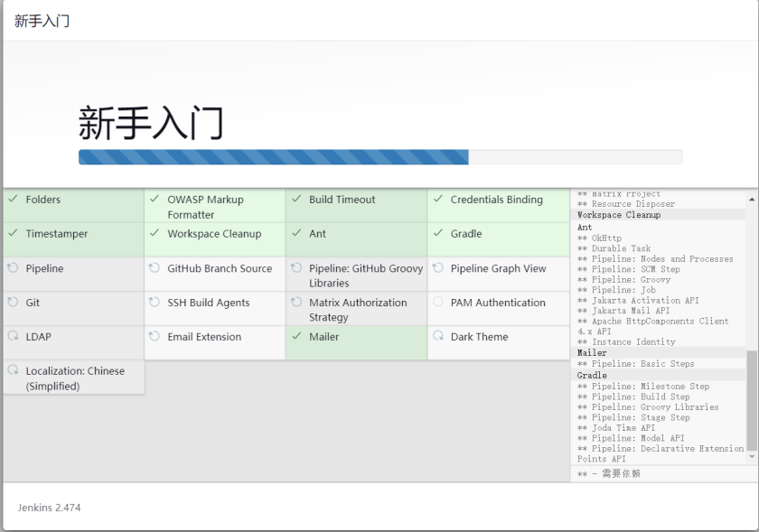Click the large '新手入门' heading above progress bar
759x532 pixels.
coord(151,123)
